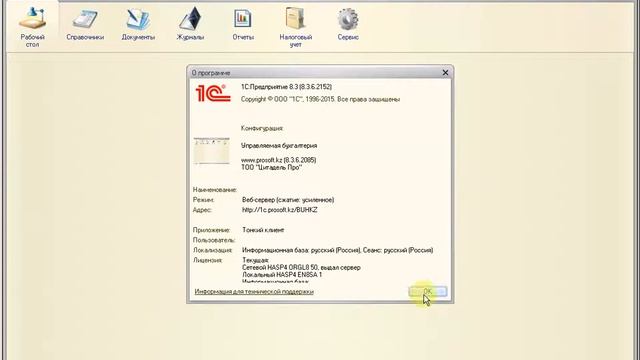Open the Журналы section
The height and width of the screenshot is (360, 640).
[x=190, y=24]
